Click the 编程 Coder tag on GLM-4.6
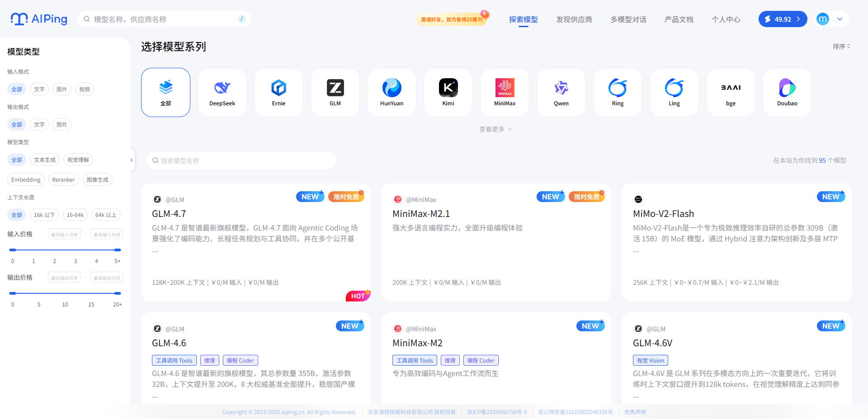This screenshot has width=868, height=419. (x=241, y=360)
